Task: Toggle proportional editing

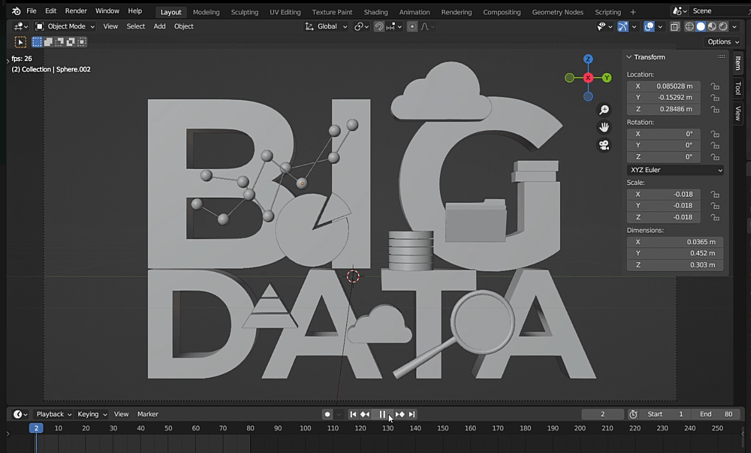Action: tap(412, 26)
